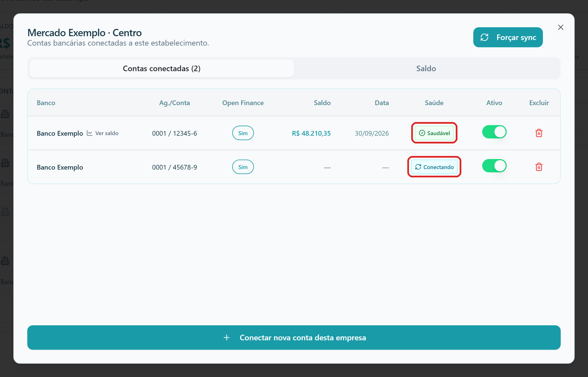
Task: Click the Banco column header
Action: point(46,103)
